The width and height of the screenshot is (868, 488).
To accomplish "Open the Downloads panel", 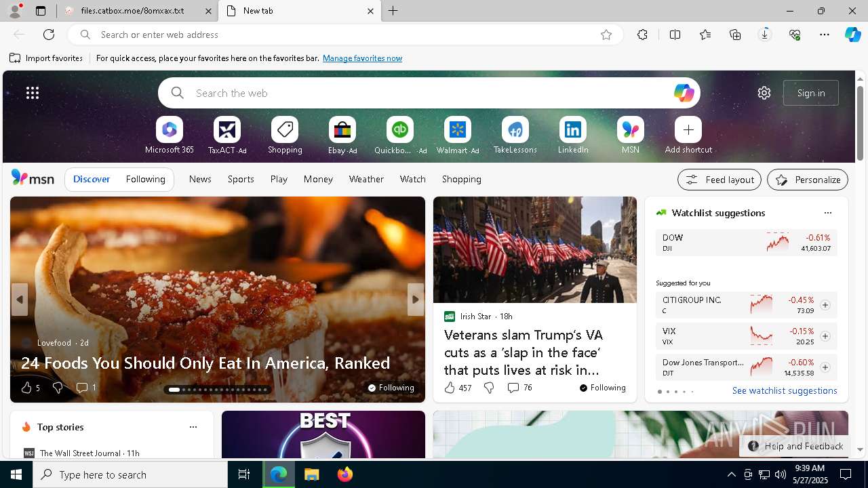I will [765, 35].
